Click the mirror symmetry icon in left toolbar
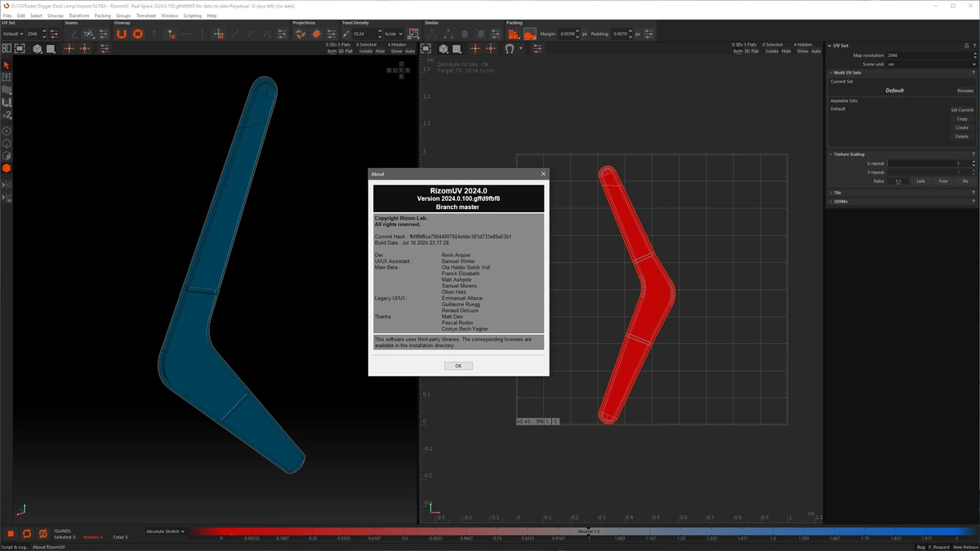 click(x=7, y=185)
